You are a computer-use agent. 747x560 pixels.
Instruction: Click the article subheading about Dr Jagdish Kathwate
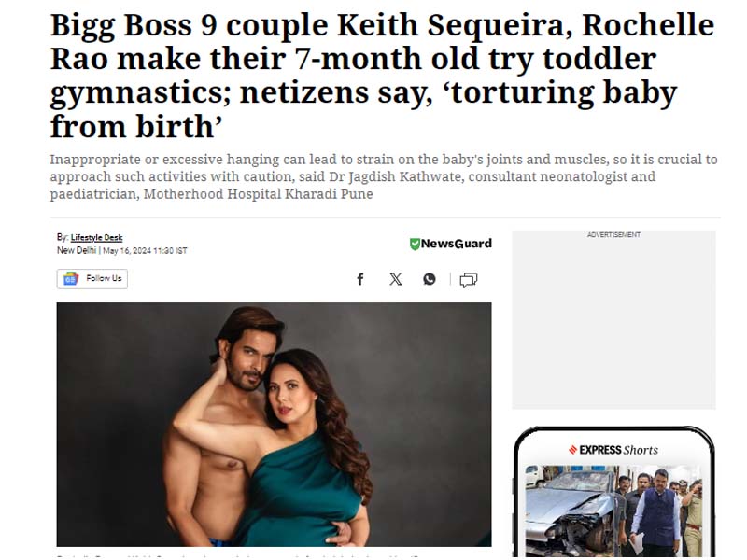coord(384,176)
